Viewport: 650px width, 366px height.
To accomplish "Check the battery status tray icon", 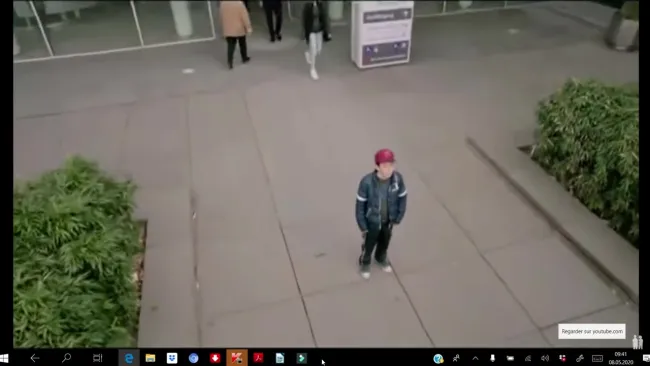I will click(510, 359).
